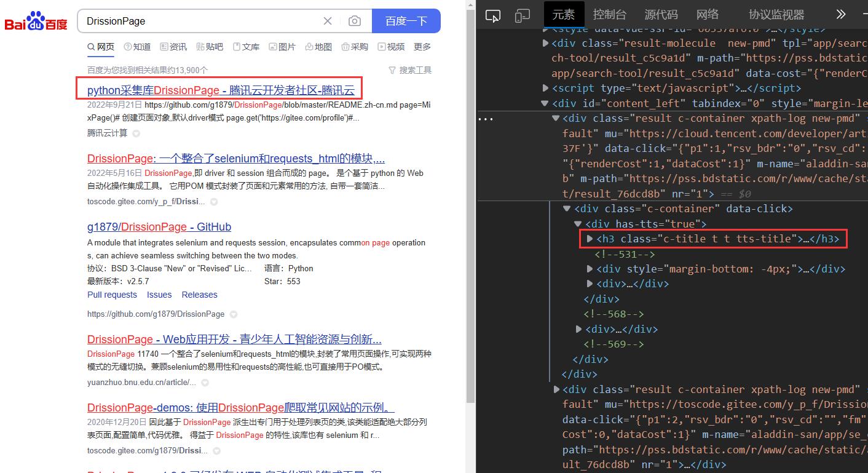Image resolution: width=868 pixels, height=473 pixels.
Task: Click the 百度一下 search button
Action: click(406, 21)
